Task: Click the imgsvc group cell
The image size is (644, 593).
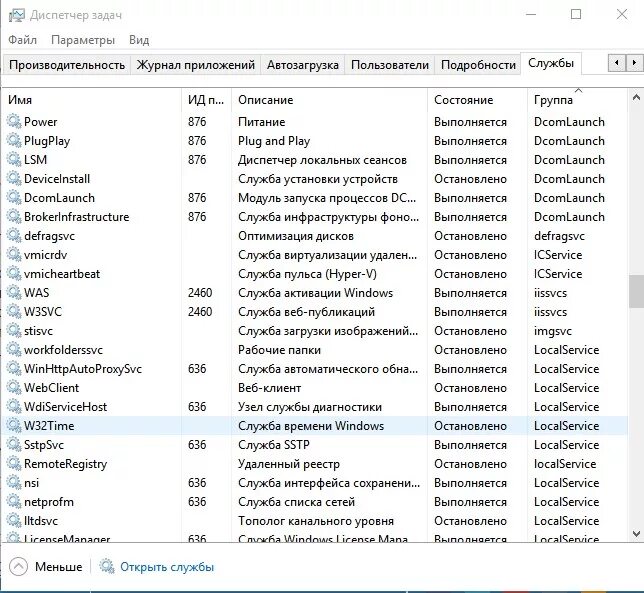Action: (552, 331)
